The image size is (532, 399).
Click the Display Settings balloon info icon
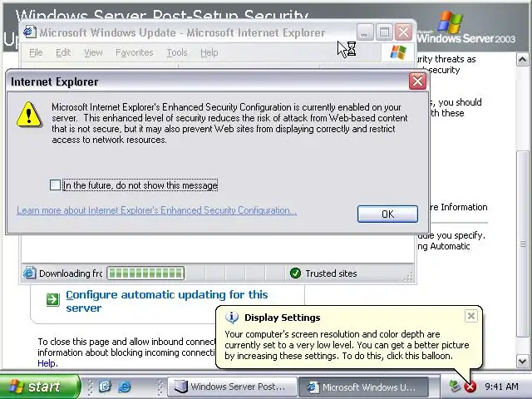point(232,318)
